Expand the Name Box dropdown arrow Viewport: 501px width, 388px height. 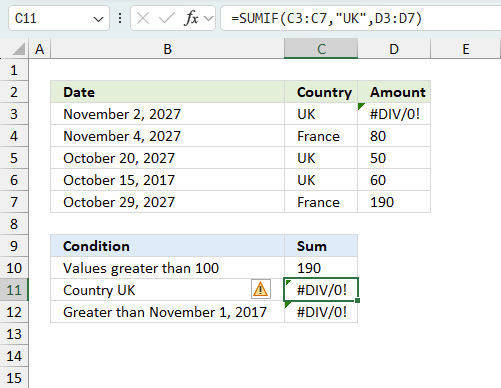point(98,19)
